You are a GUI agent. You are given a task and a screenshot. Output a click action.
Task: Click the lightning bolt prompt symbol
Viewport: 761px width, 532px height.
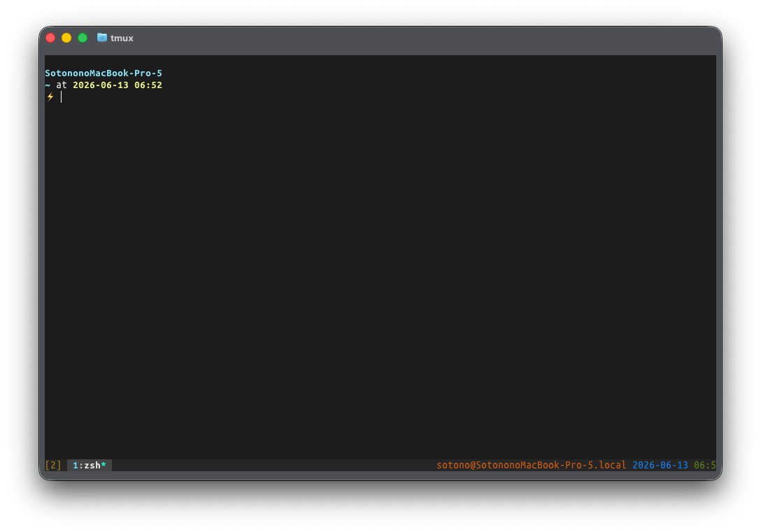tap(50, 97)
